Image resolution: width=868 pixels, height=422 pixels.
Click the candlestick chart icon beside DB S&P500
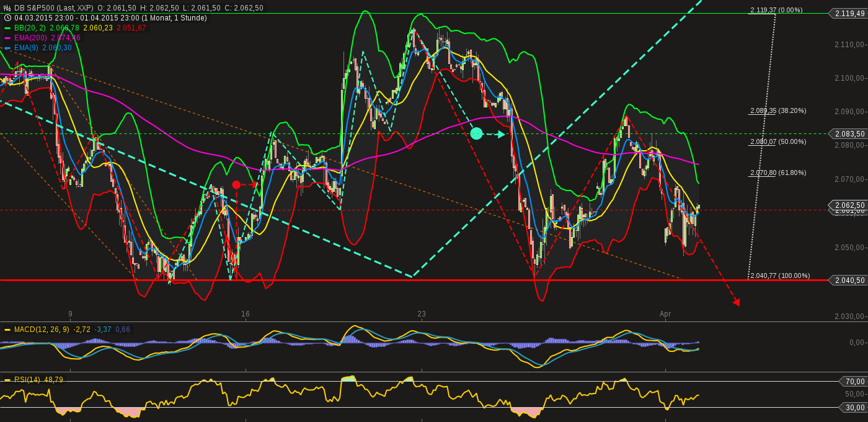coord(7,8)
